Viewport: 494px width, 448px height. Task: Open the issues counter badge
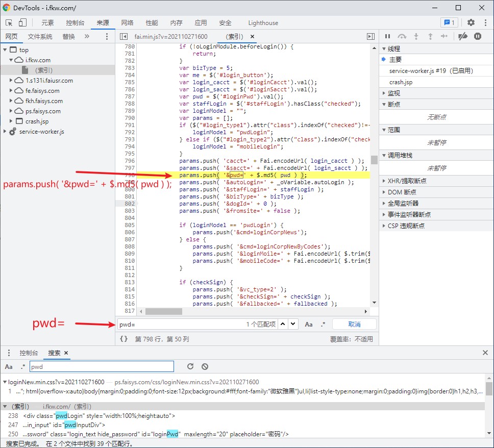pyautogui.click(x=449, y=22)
